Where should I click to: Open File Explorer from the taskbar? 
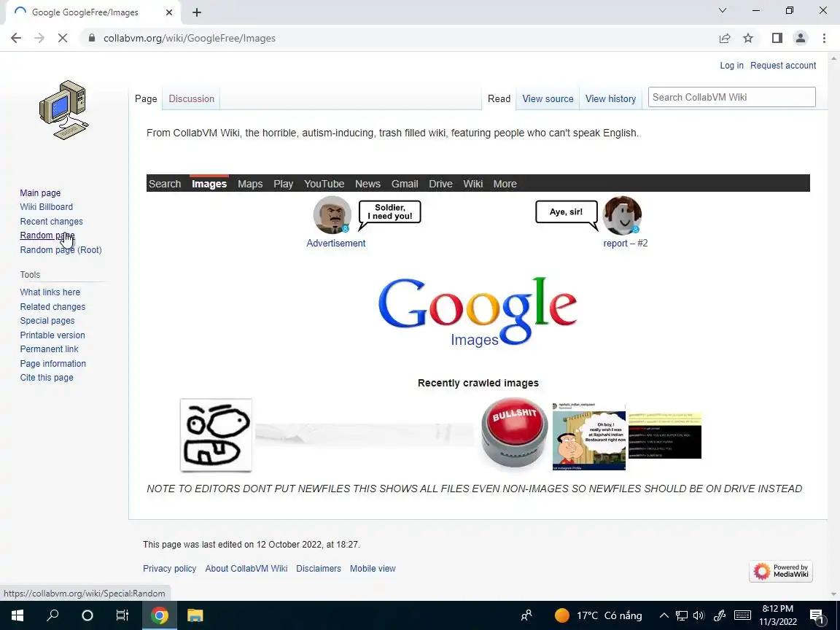click(x=195, y=615)
